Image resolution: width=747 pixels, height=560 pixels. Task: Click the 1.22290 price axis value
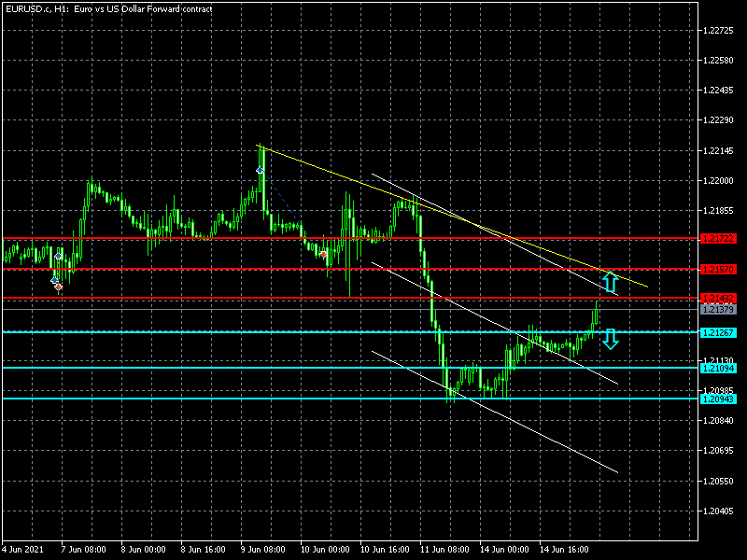[x=718, y=120]
